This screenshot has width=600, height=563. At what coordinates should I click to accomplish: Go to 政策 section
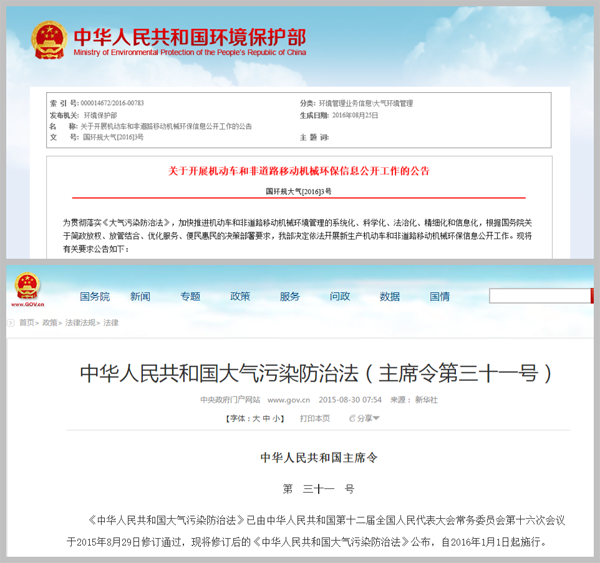point(240,296)
